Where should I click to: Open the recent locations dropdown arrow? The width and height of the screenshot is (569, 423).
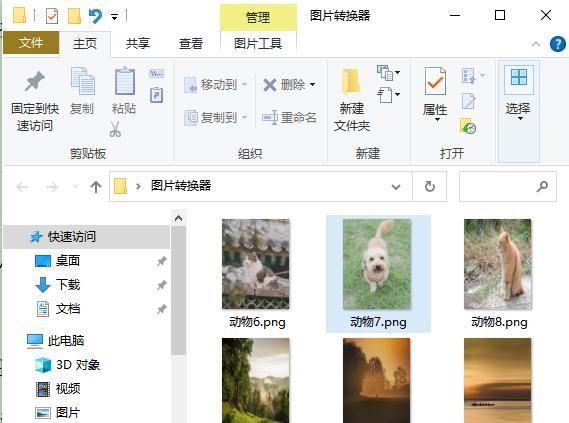coord(75,187)
